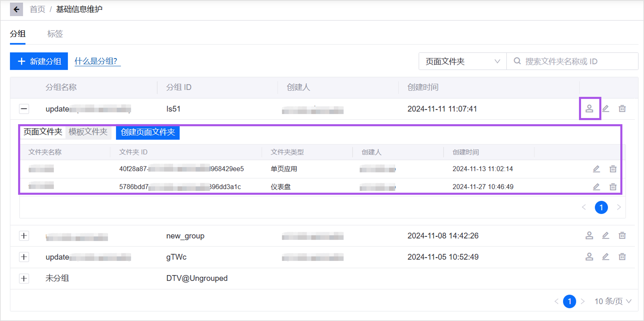This screenshot has height=321, width=644.
Task: Delete the 仪表盘 folder entry
Action: pyautogui.click(x=613, y=187)
